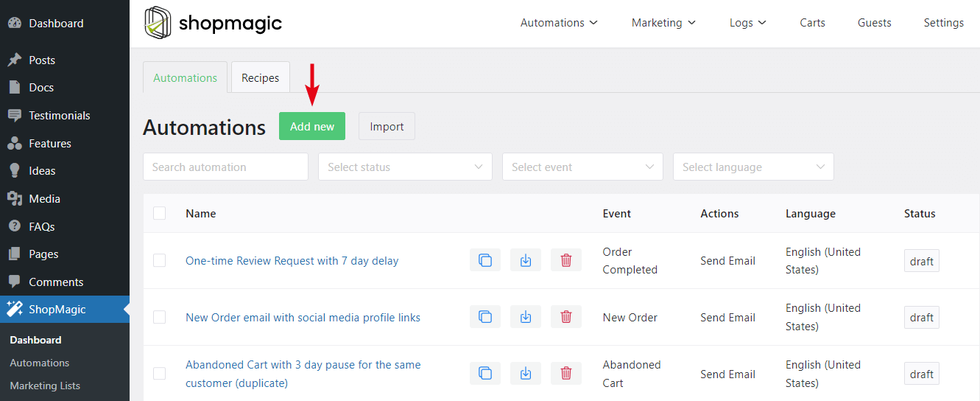
Task: Export the One-time Review Request automation
Action: (x=526, y=260)
